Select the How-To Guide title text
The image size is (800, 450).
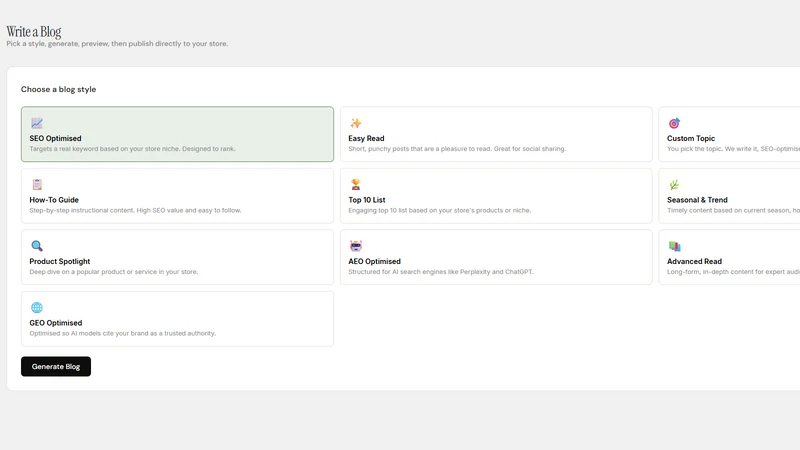(x=54, y=200)
